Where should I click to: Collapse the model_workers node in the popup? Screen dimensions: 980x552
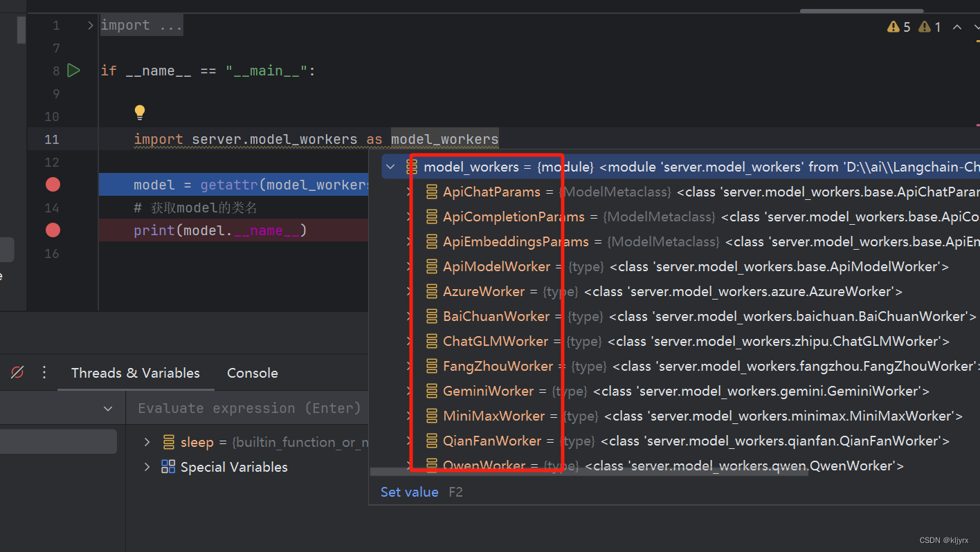coord(390,167)
